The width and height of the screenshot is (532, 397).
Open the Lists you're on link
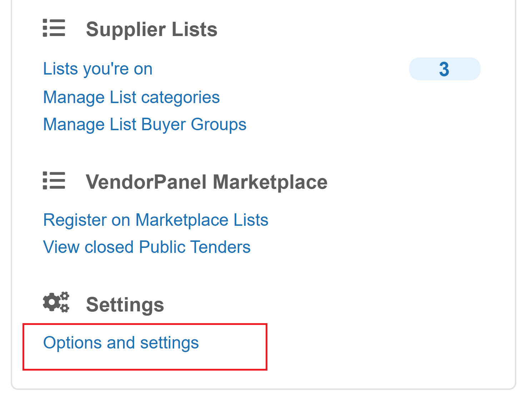98,69
